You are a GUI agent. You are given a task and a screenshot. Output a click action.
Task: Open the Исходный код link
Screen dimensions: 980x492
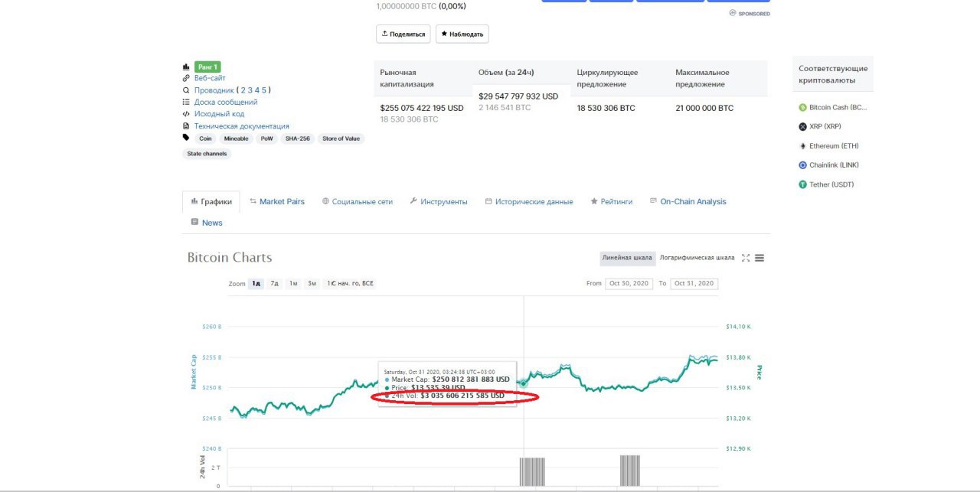pyautogui.click(x=219, y=114)
